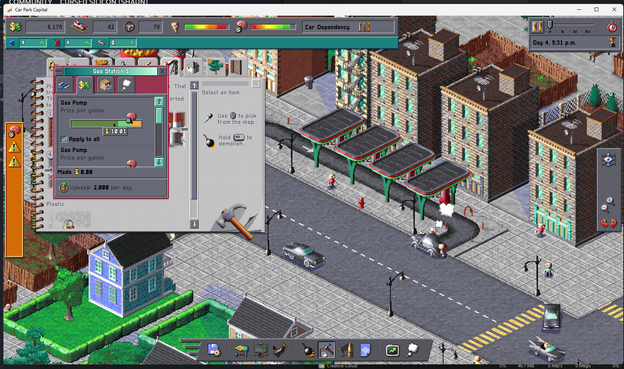
Task: Close the Gas Station 3 window
Action: click(162, 71)
